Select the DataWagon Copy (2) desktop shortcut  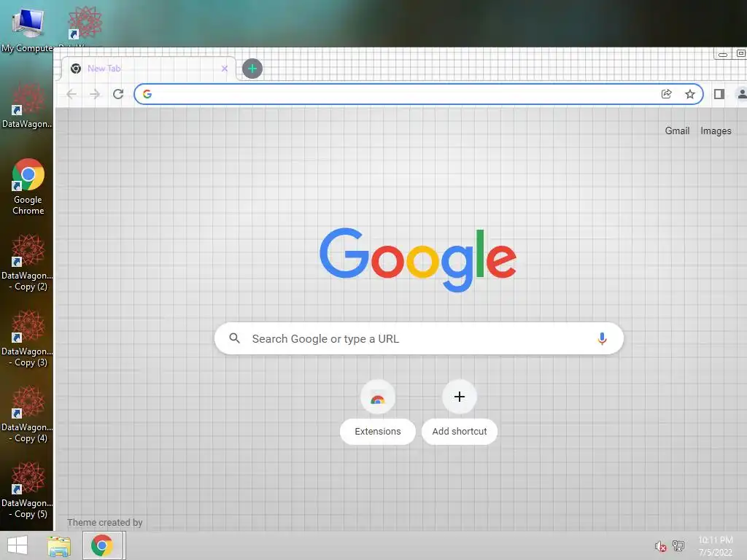28,262
